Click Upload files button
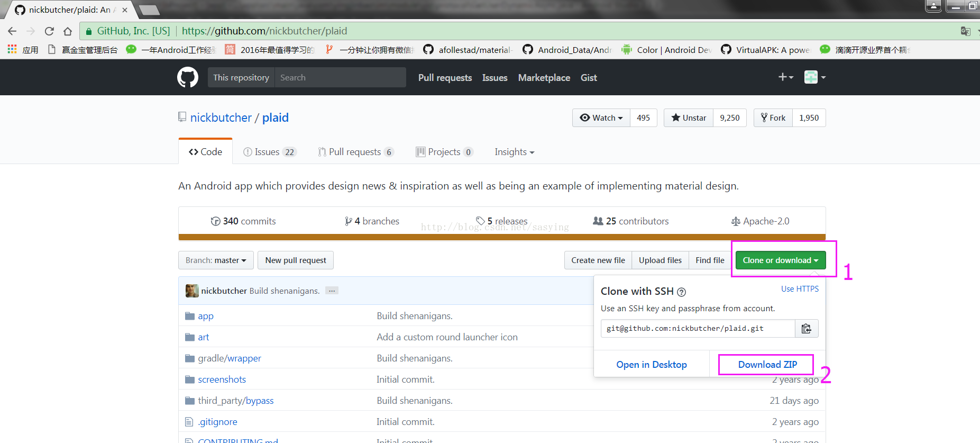This screenshot has width=980, height=443. click(660, 260)
